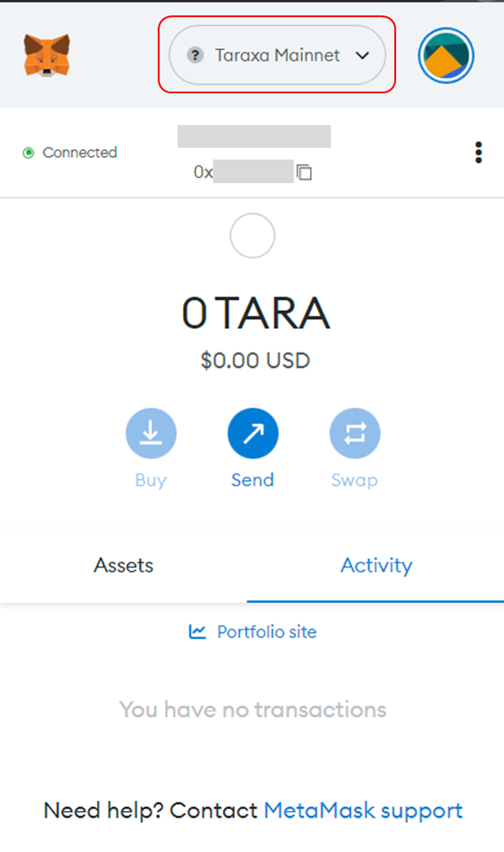The image size is (504, 852).
Task: Click the Send button label
Action: tap(253, 479)
